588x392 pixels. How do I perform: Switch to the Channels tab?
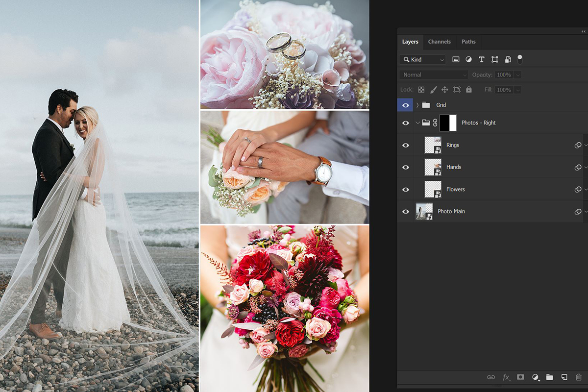click(x=440, y=42)
